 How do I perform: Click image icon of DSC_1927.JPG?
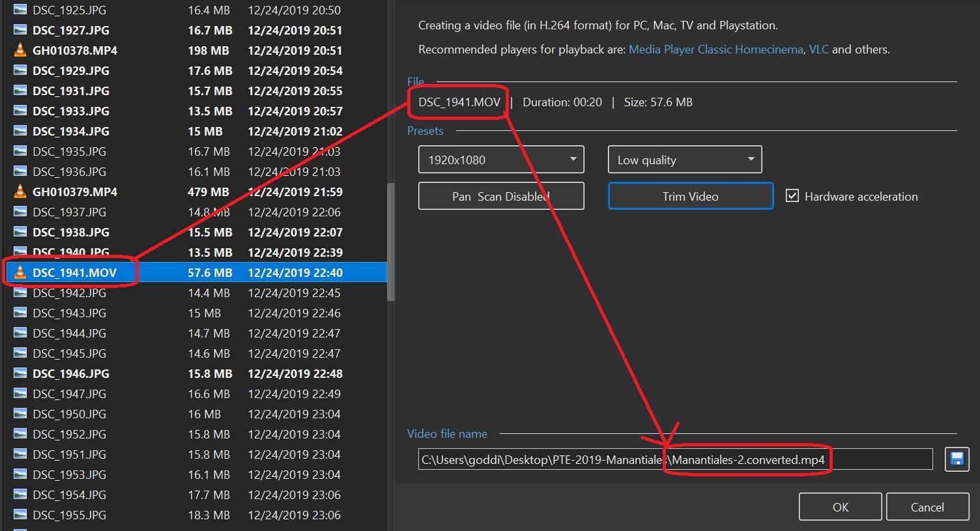click(x=20, y=30)
